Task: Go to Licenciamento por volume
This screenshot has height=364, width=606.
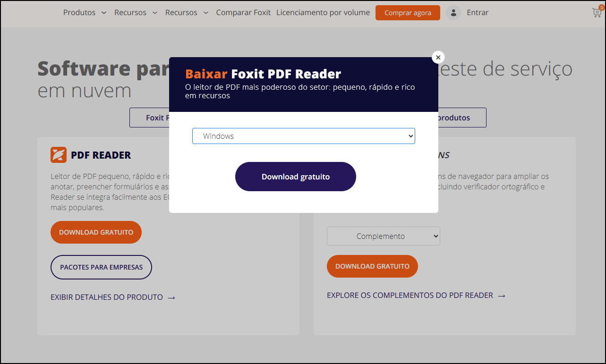Action: point(323,13)
